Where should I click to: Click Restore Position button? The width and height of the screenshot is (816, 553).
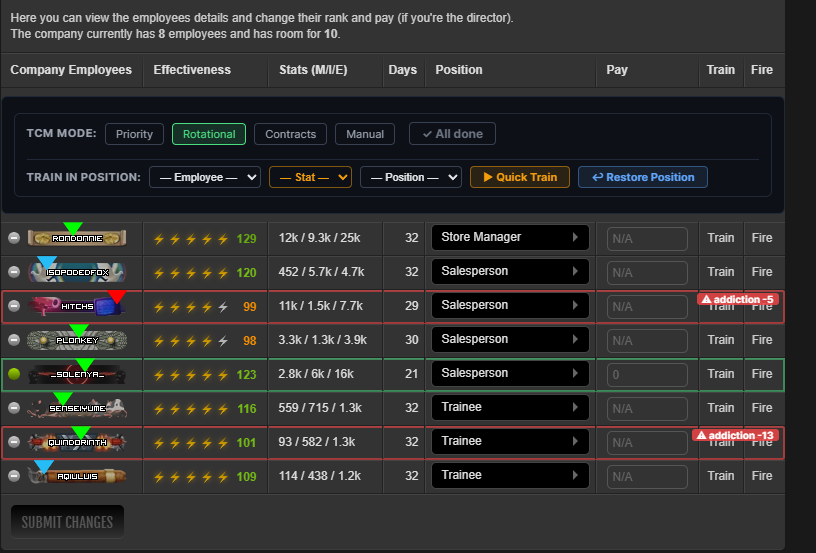coord(643,177)
